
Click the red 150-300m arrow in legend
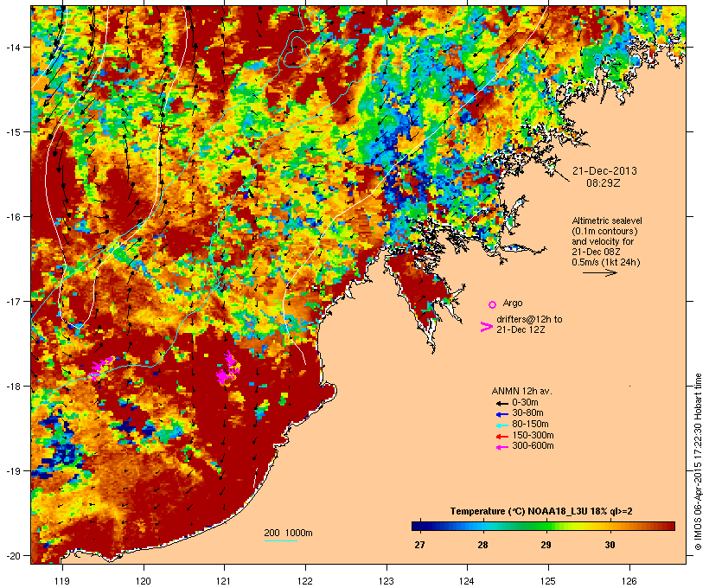click(x=501, y=437)
